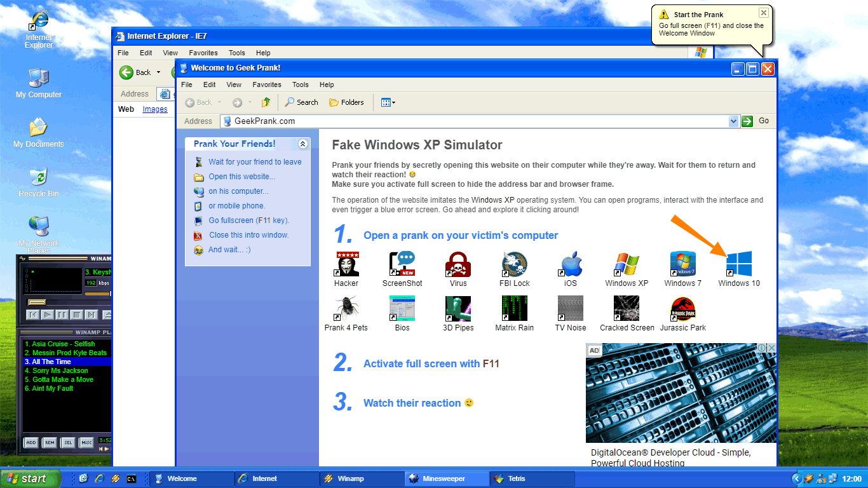Collapse the Prank Your Friends panel
Screen dimensions: 868x488
click(x=302, y=144)
